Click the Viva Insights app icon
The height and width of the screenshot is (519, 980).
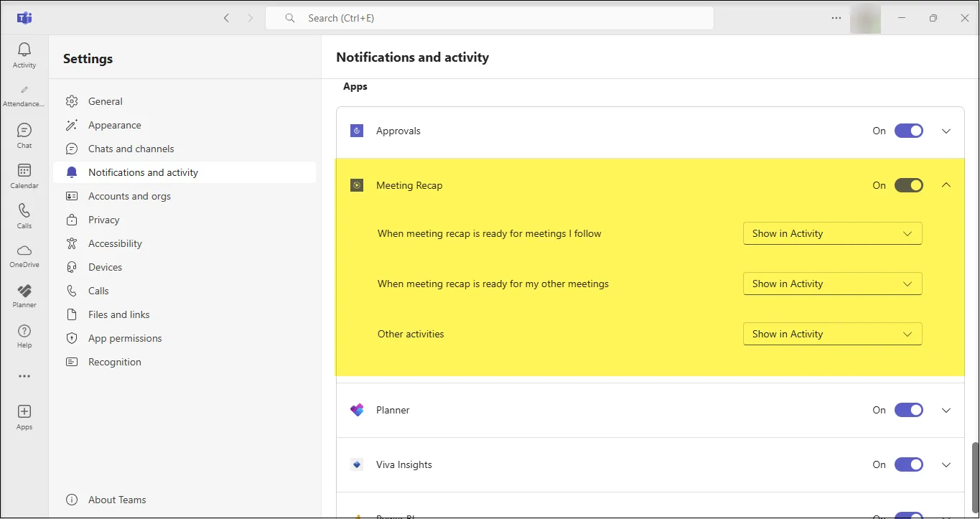tap(357, 464)
